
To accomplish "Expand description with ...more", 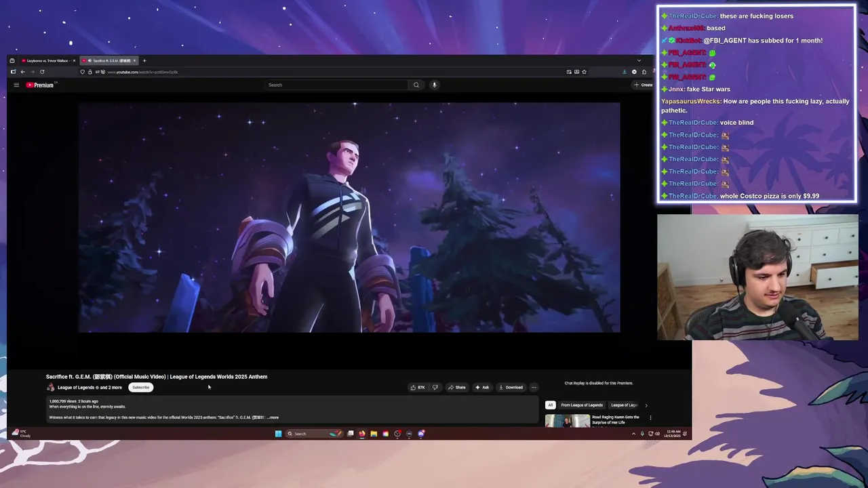I will click(x=273, y=418).
